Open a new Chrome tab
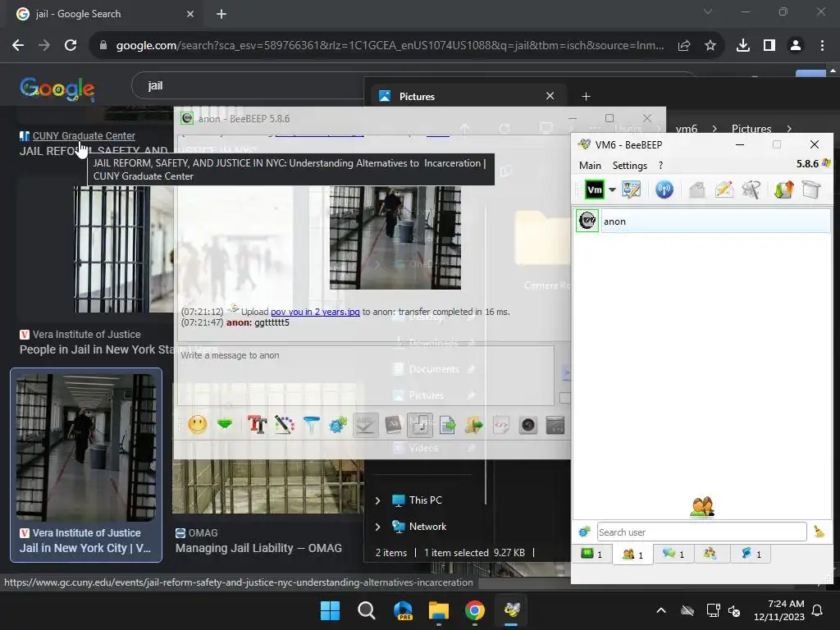This screenshot has width=840, height=630. pyautogui.click(x=221, y=14)
